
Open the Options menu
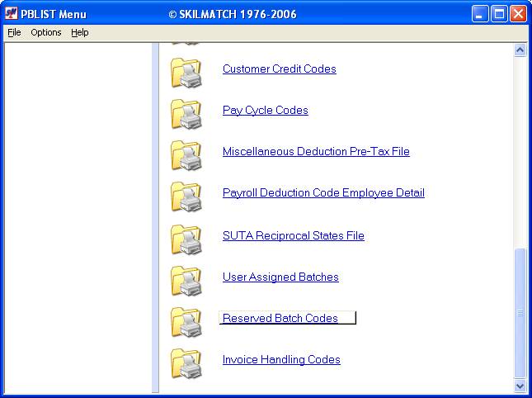46,32
